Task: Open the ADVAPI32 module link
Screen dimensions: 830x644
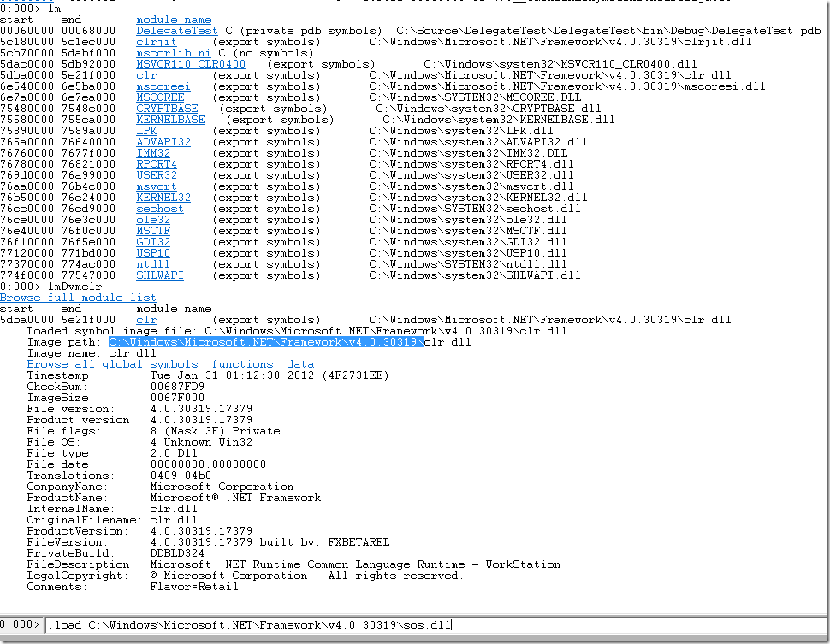Action: (x=163, y=142)
